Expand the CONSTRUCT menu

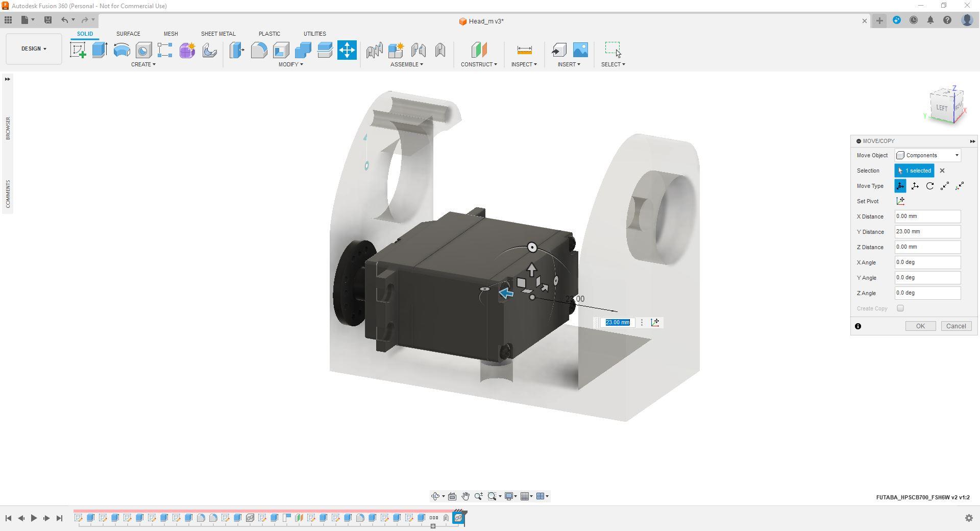coord(479,64)
